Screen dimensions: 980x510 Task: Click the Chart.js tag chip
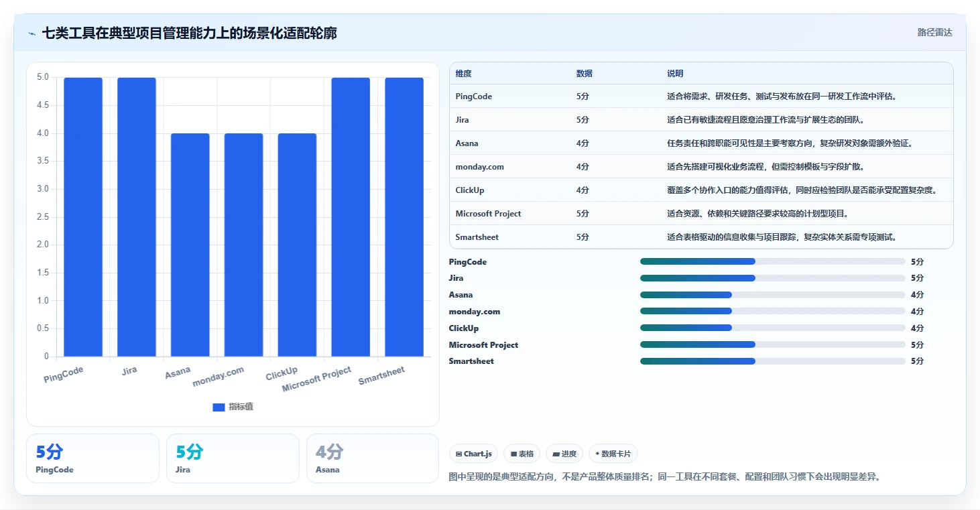point(473,454)
